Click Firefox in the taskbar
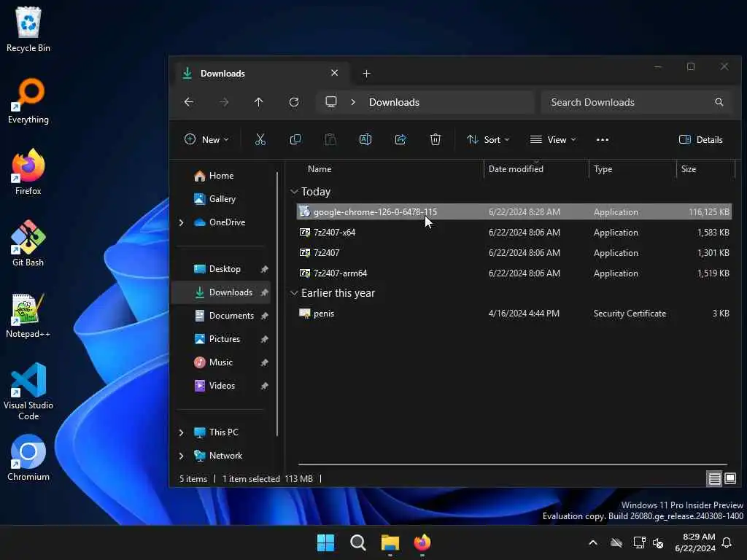747x560 pixels. coord(422,542)
